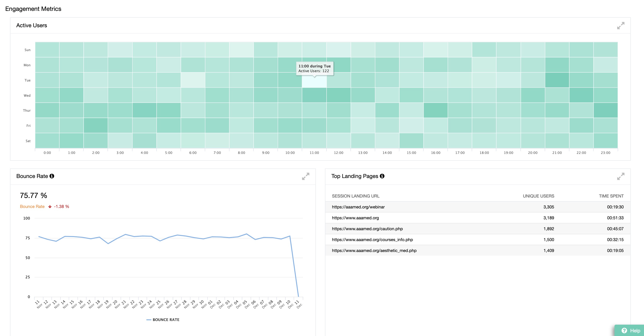Image resolution: width=644 pixels, height=336 pixels.
Task: Sort by UNIQUE USERS column header
Action: [538, 196]
